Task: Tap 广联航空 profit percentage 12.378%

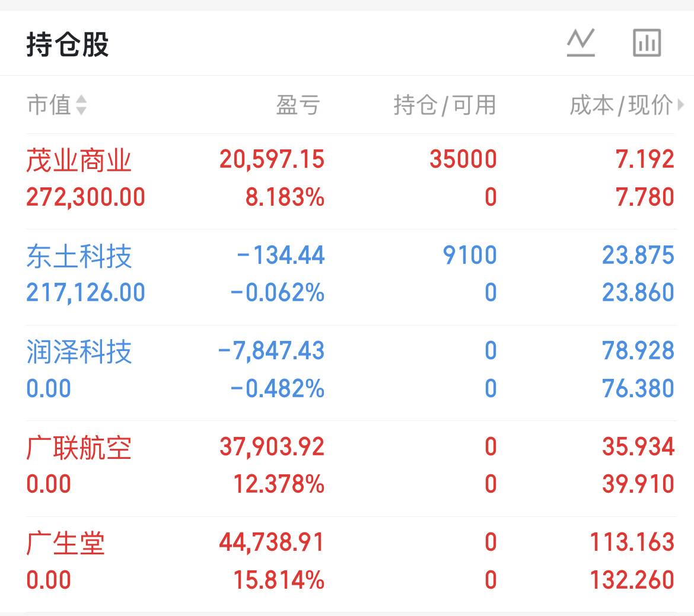Action: pyautogui.click(x=279, y=484)
